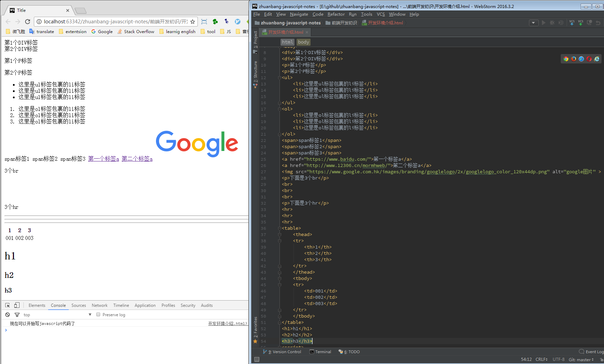Image resolution: width=604 pixels, height=364 pixels.
Task: Click the Debug bug icon in WebStorm toolbar
Action: pyautogui.click(x=552, y=23)
